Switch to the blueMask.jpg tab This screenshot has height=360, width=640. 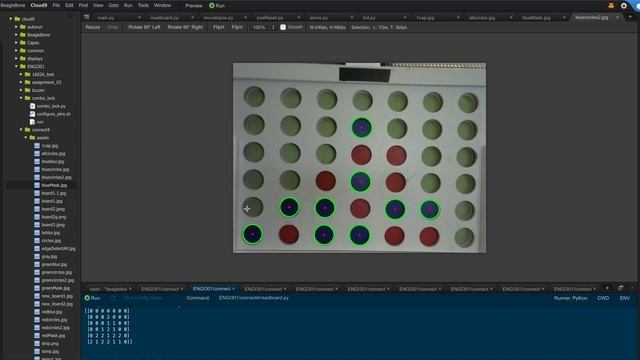536,18
